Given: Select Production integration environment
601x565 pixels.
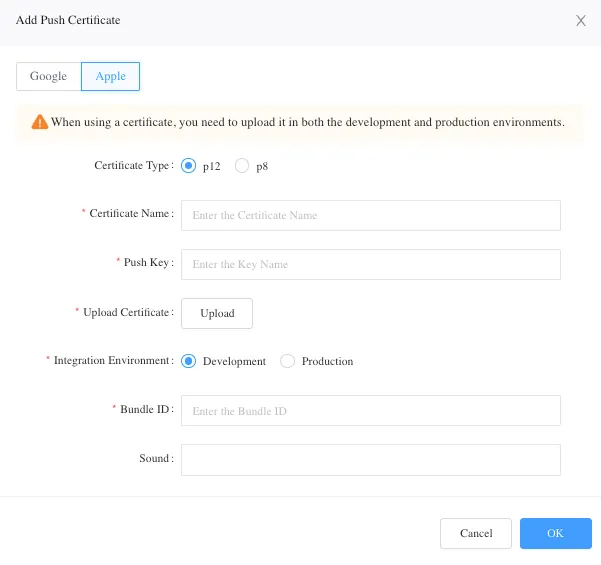Looking at the screenshot, I should click(287, 361).
